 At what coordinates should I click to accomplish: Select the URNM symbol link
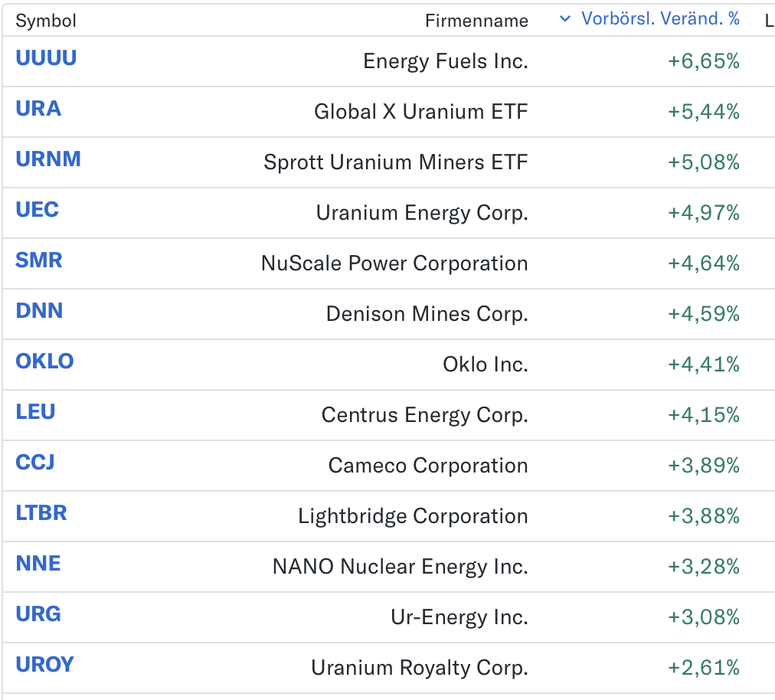pos(48,159)
